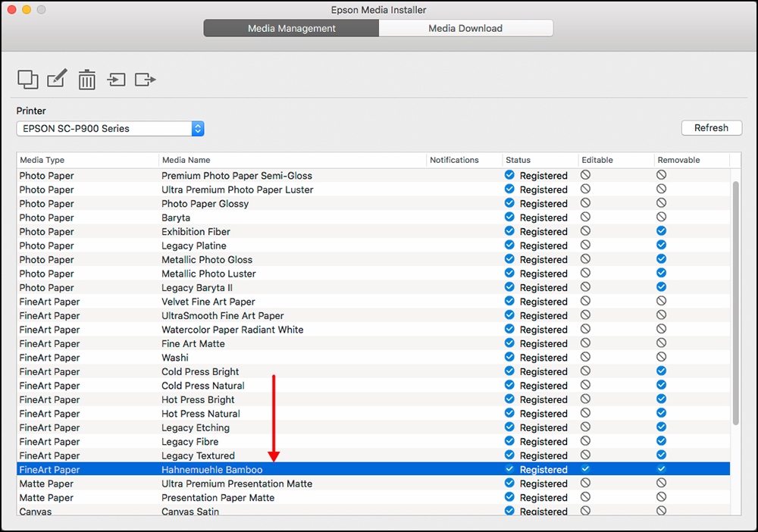758x532 pixels.
Task: Click the Registered checkmark icon for Baryta
Action: (x=509, y=217)
